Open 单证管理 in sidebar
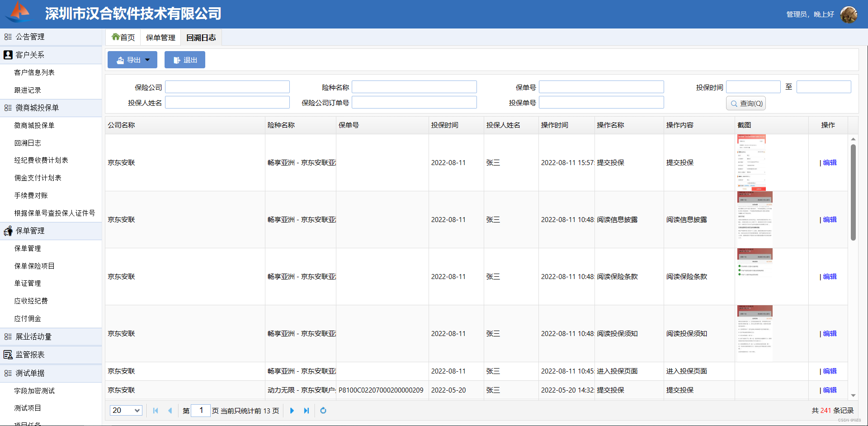The image size is (868, 426). (28, 283)
